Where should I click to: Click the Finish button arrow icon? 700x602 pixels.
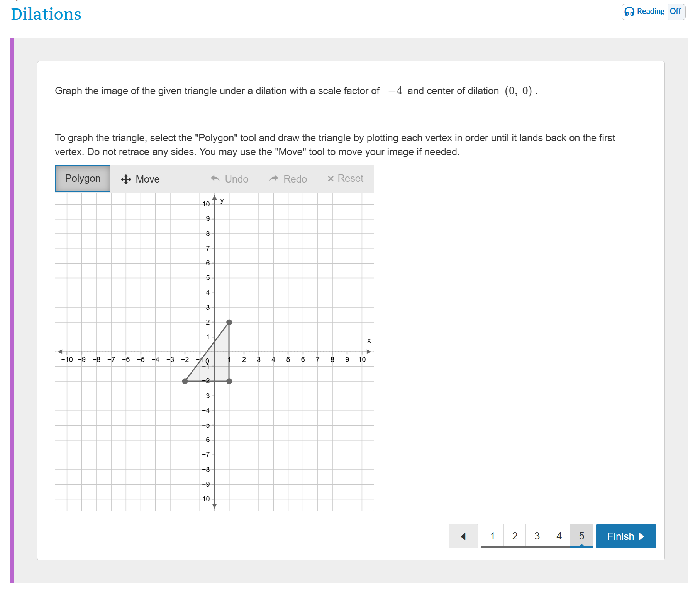point(642,536)
